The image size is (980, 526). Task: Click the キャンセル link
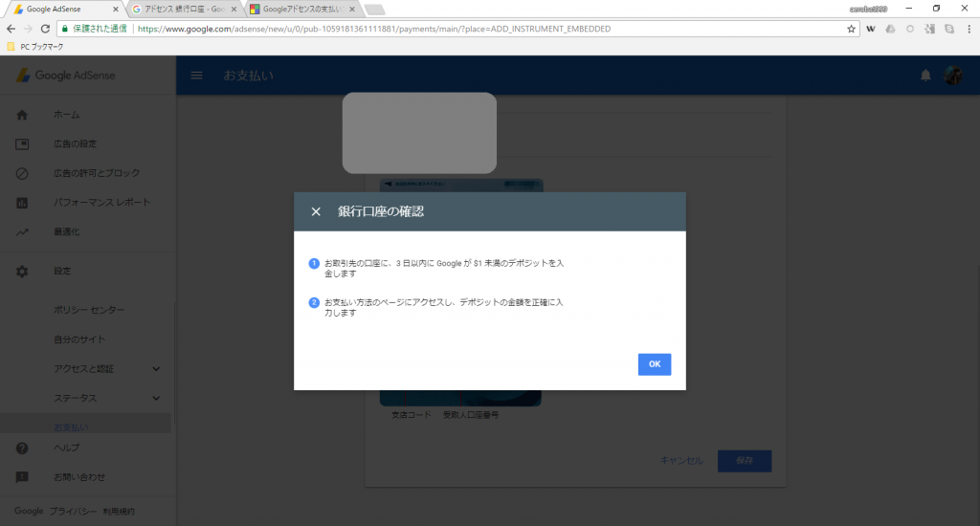tap(681, 461)
